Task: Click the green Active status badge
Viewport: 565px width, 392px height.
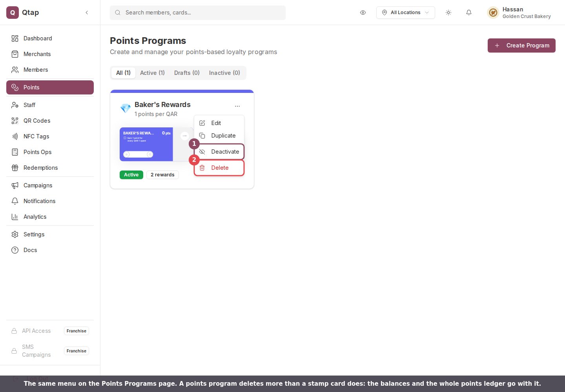Action: pyautogui.click(x=131, y=175)
